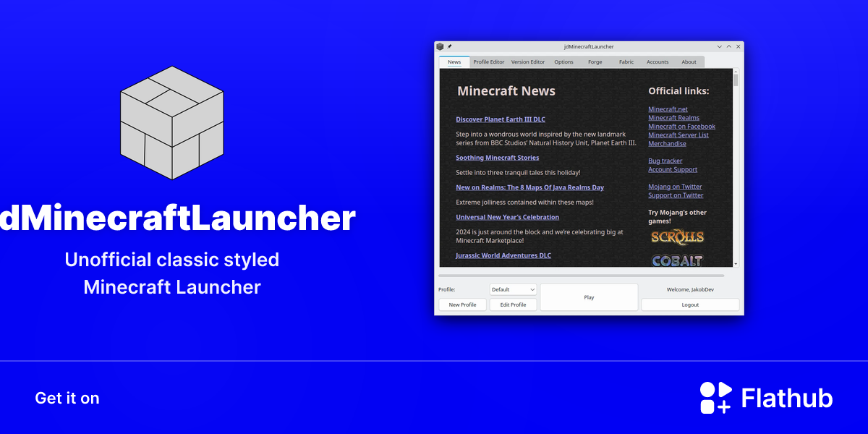Open the Discover Planet Earth III DLC article

click(x=501, y=119)
